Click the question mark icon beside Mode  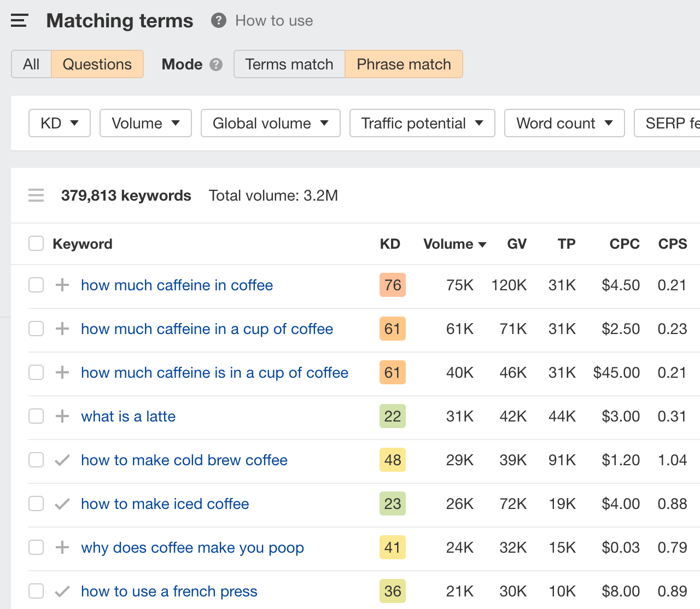pyautogui.click(x=216, y=64)
